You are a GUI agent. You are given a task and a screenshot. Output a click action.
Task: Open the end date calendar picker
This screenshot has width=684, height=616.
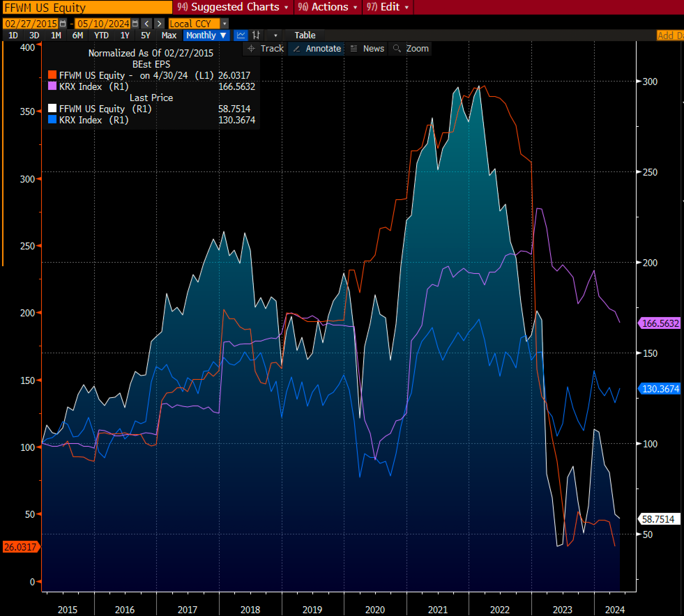[x=135, y=24]
